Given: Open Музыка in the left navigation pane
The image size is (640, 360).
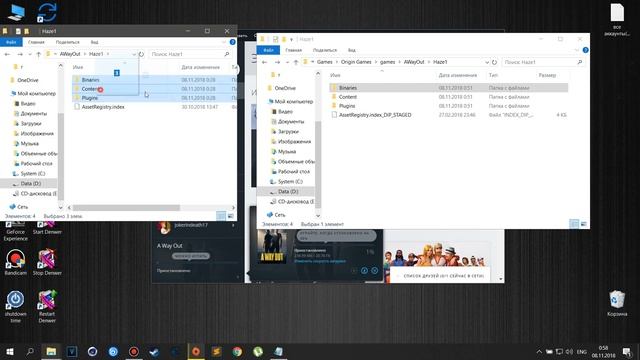Looking at the screenshot, I should pos(29,144).
